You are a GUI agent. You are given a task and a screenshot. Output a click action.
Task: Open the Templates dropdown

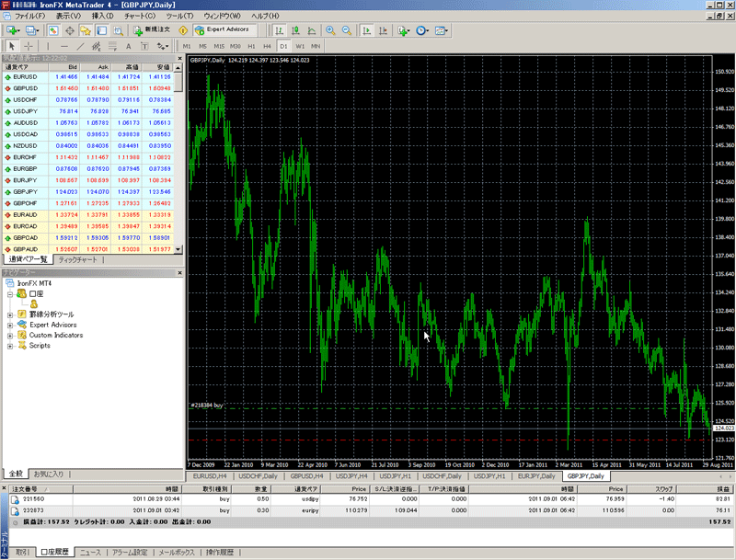(x=442, y=30)
